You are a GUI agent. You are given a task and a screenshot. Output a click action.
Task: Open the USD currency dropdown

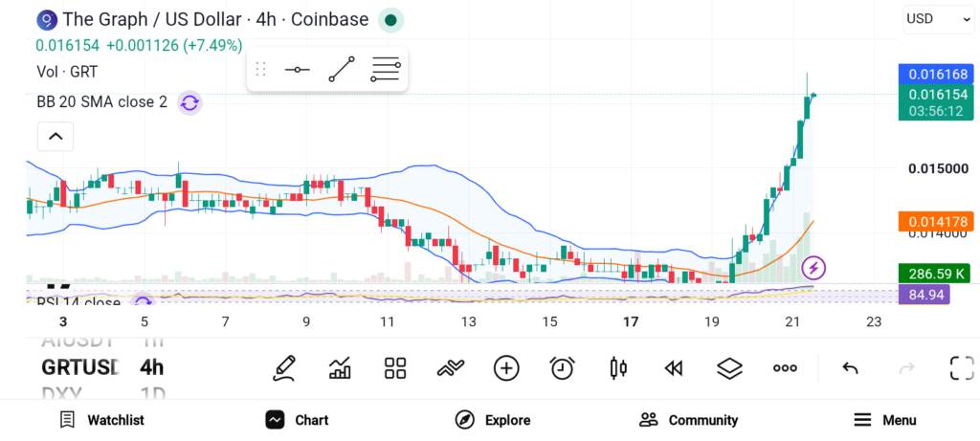pyautogui.click(x=938, y=19)
